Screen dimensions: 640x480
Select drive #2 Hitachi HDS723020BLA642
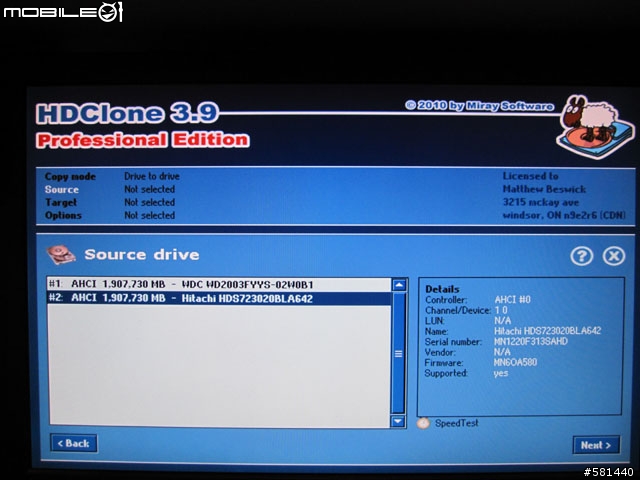click(x=220, y=298)
